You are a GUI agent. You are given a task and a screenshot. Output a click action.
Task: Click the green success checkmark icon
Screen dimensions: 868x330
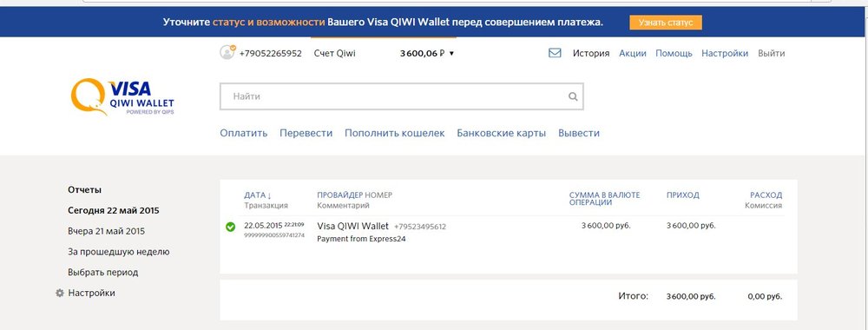231,227
